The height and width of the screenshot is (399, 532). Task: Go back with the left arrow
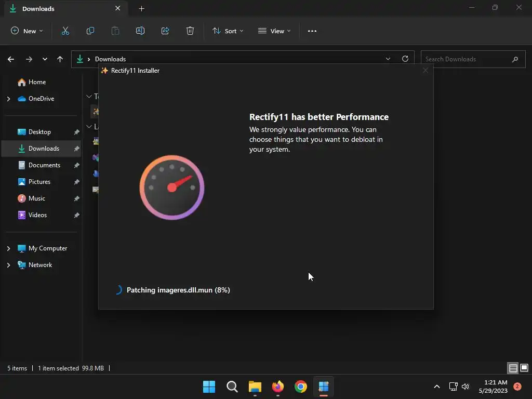tap(11, 59)
